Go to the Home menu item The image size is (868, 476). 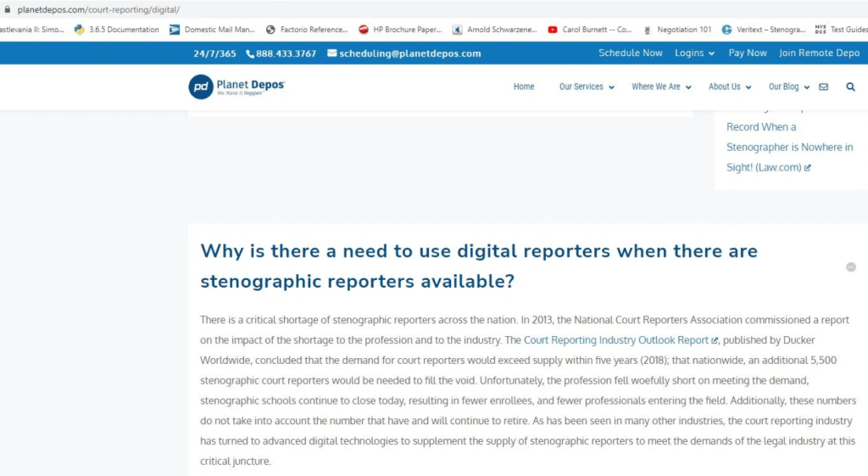pyautogui.click(x=524, y=87)
